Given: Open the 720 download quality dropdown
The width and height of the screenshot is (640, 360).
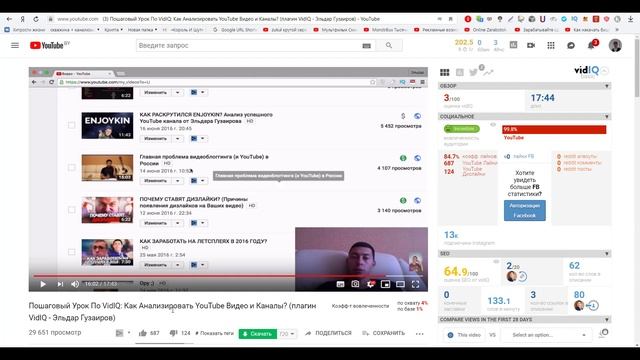Looking at the screenshot, I should pos(287,334).
